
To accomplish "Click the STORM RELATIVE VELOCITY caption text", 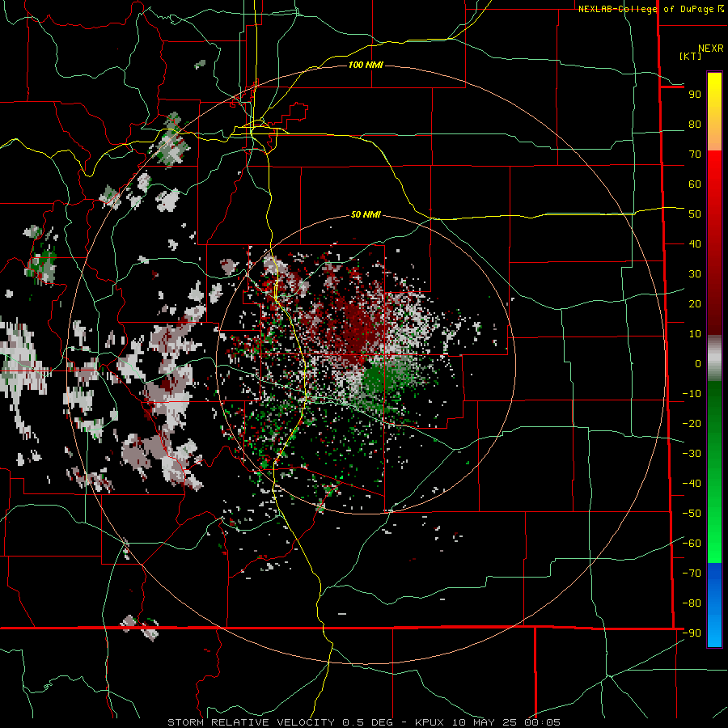I will (x=252, y=722).
